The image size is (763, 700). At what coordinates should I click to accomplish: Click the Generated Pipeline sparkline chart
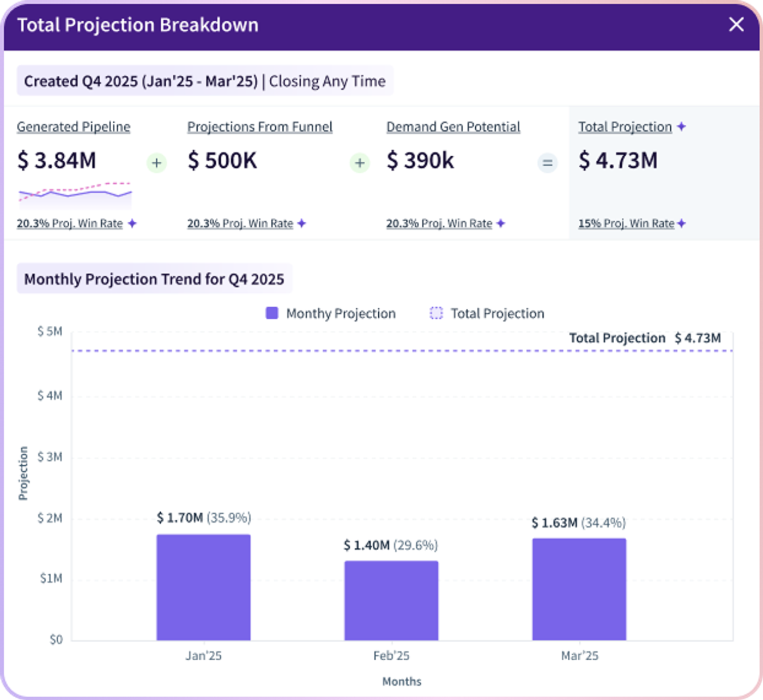click(x=75, y=195)
